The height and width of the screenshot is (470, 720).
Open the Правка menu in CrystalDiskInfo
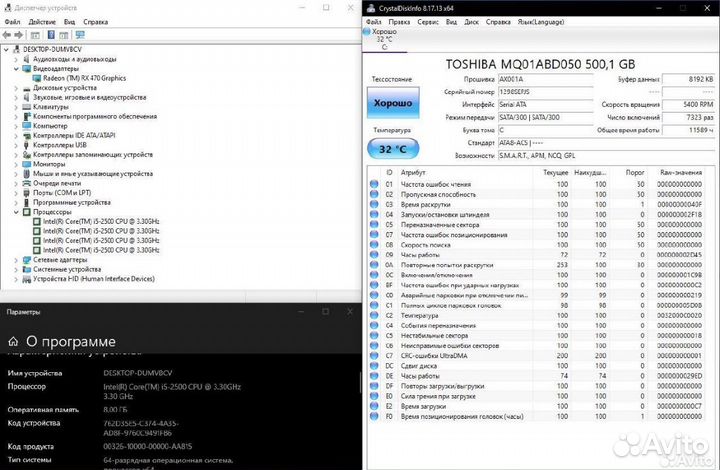(x=399, y=22)
